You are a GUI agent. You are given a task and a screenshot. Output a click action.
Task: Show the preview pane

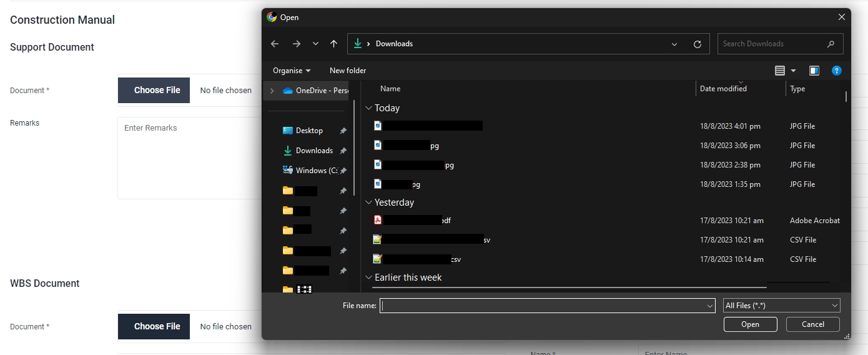coord(814,71)
